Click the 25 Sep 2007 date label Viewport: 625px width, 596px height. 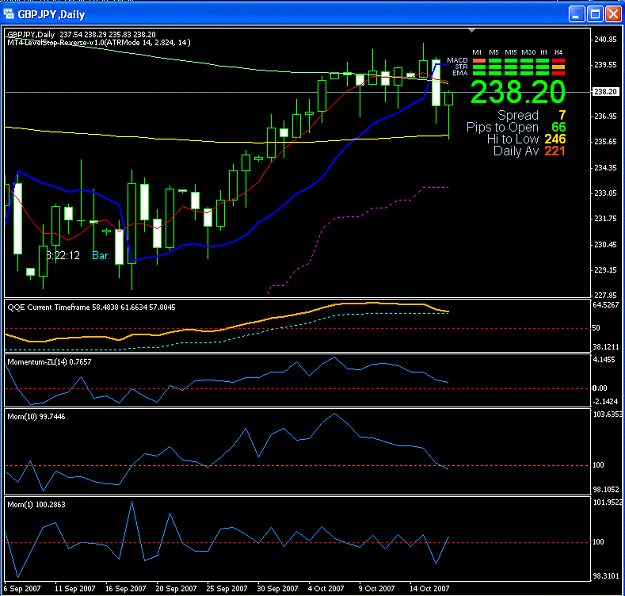coord(227,588)
